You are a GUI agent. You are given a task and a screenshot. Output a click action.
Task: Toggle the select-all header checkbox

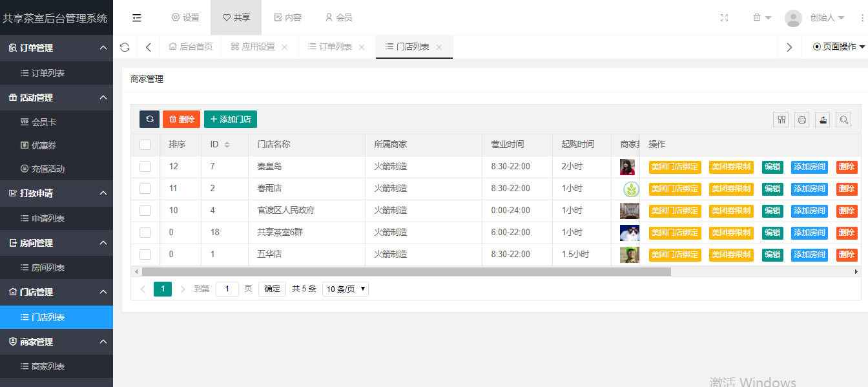pos(145,145)
